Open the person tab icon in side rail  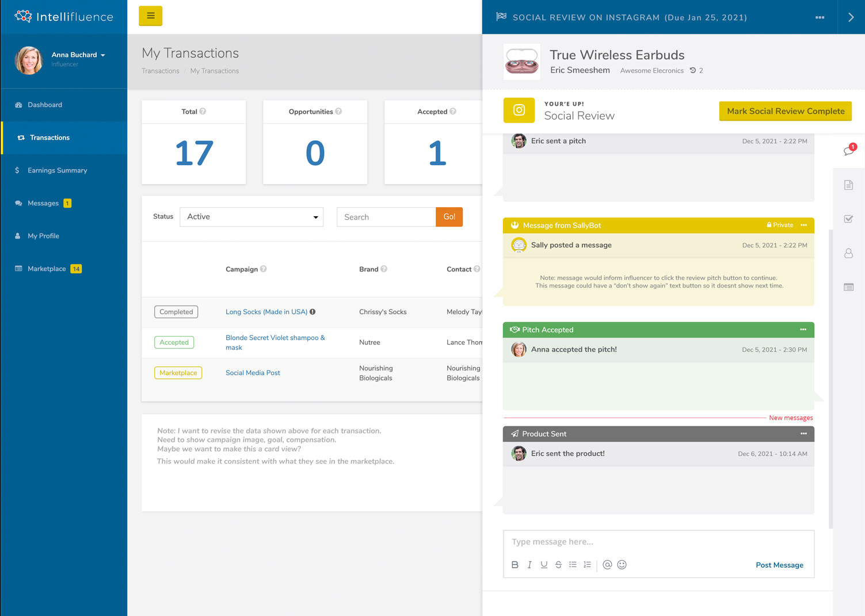(848, 253)
